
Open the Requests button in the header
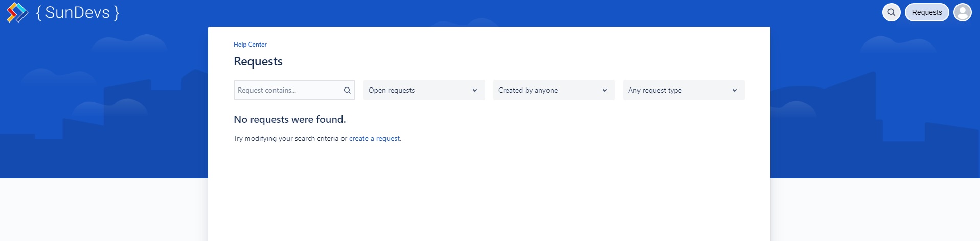pyautogui.click(x=926, y=12)
